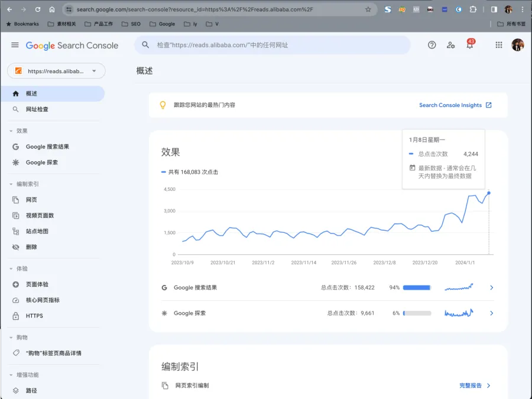Image resolution: width=532 pixels, height=399 pixels.
Task: Bookmark this page with the star icon
Action: coord(368,9)
